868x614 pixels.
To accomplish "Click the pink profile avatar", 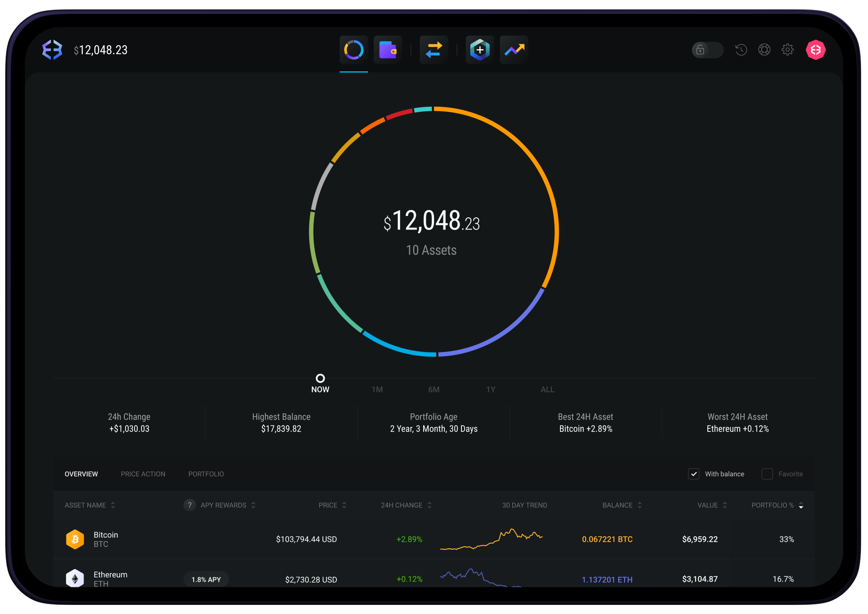I will [x=816, y=50].
